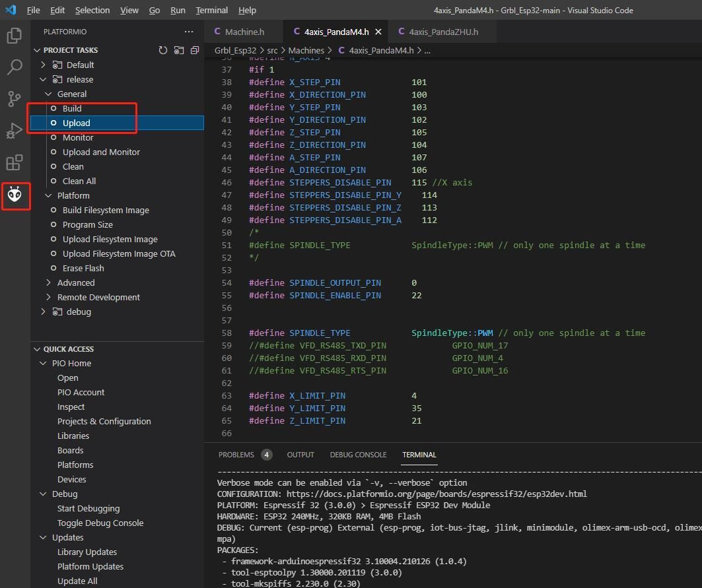Close the 4axis_PandaM4.h editor tab
The height and width of the screenshot is (588, 702).
click(378, 32)
